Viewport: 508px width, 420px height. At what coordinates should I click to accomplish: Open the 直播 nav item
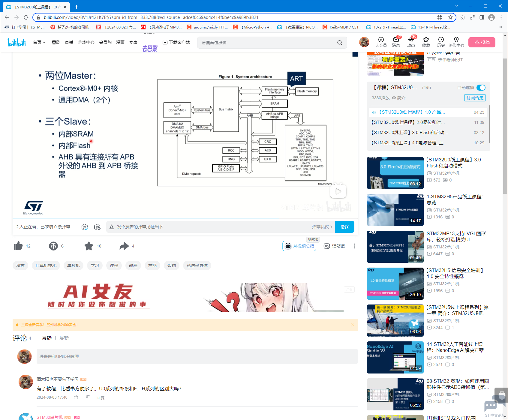tap(69, 42)
